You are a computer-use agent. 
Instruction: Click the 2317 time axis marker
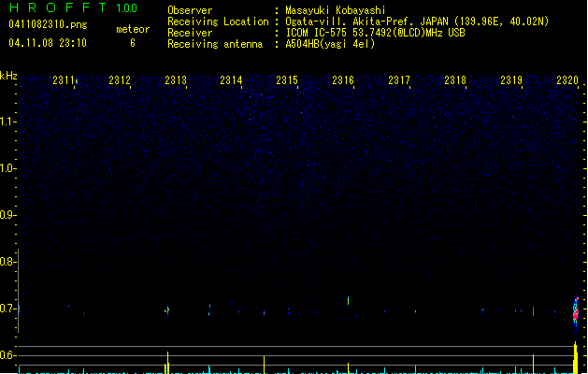399,80
